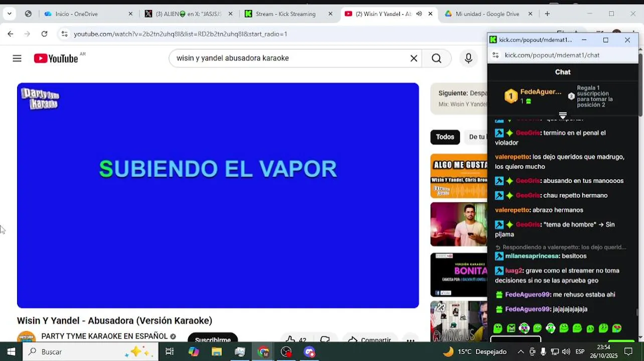Open PARTY TYME KARAOKE EN ESPAÑOL channel link

(104, 336)
